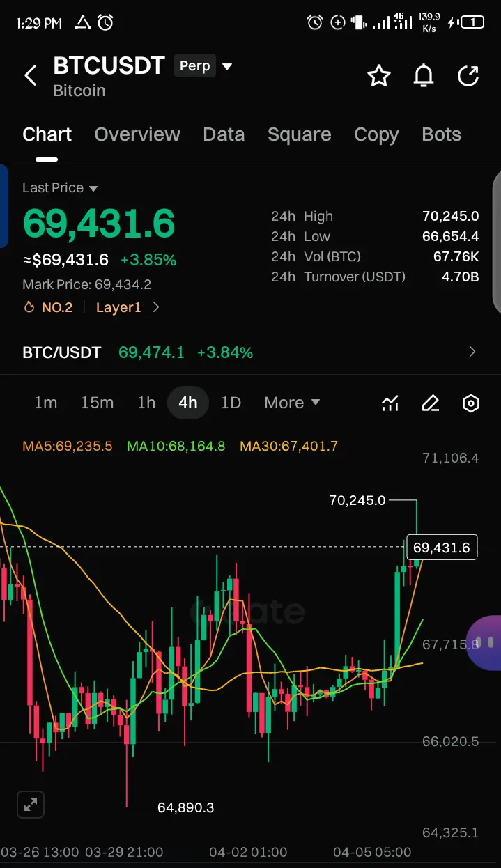
Task: Tap the BTC/USDT spot price row
Action: pyautogui.click(x=250, y=352)
